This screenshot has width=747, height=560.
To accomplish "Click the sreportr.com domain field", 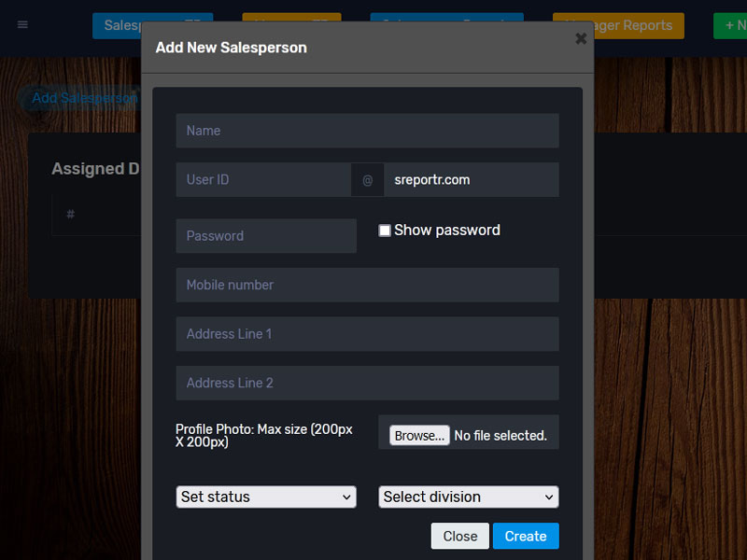I will (471, 180).
